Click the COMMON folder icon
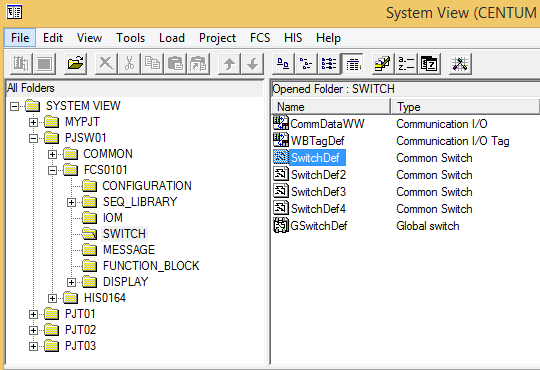Screen dimensions: 540x370 click(x=71, y=154)
